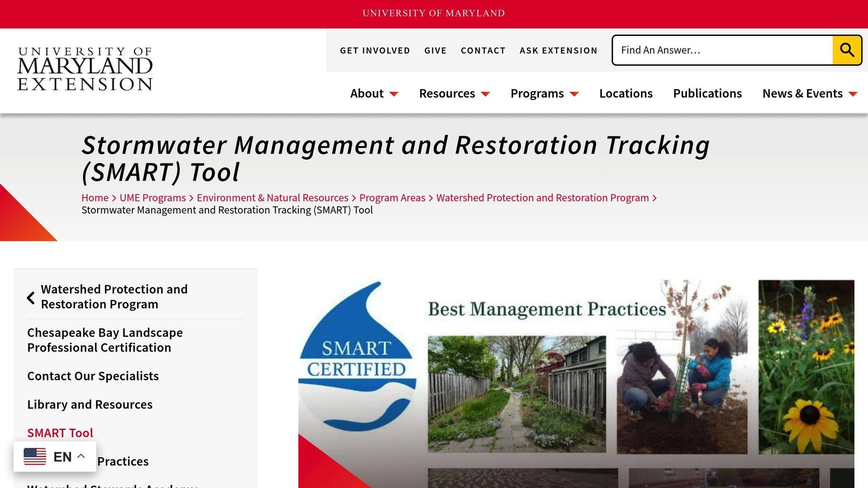The height and width of the screenshot is (488, 868).
Task: Click the Resources menu label
Action: point(447,93)
